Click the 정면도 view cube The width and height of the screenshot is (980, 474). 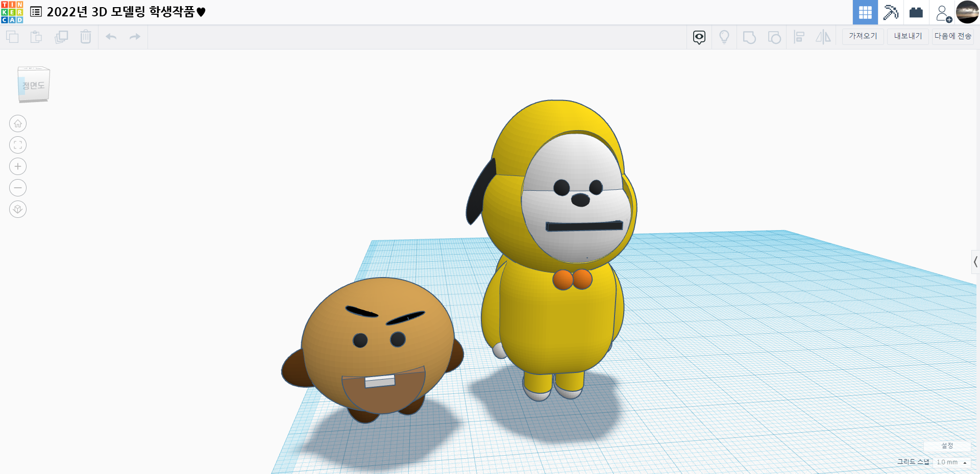pos(34,85)
